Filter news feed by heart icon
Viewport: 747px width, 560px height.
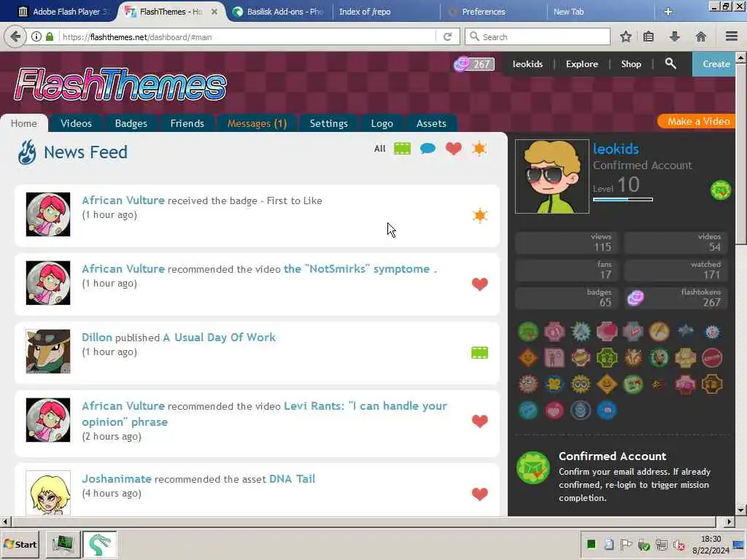coord(454,149)
